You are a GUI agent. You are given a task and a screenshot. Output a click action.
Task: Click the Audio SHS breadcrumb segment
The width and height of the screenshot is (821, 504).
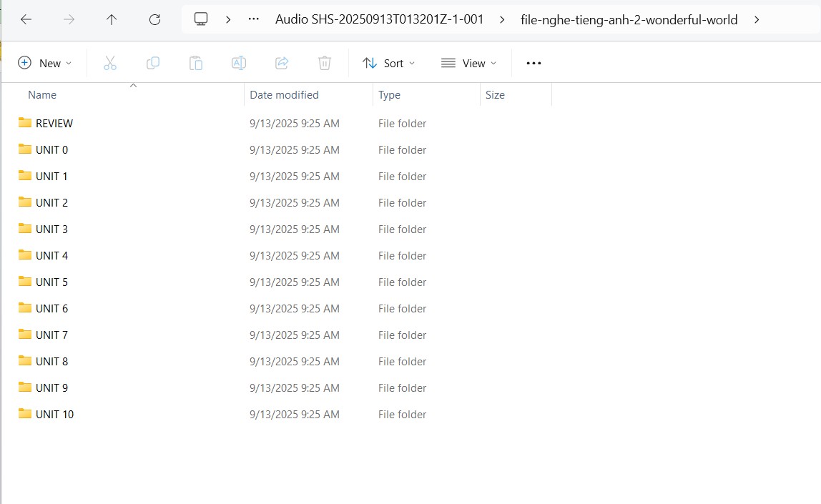379,20
